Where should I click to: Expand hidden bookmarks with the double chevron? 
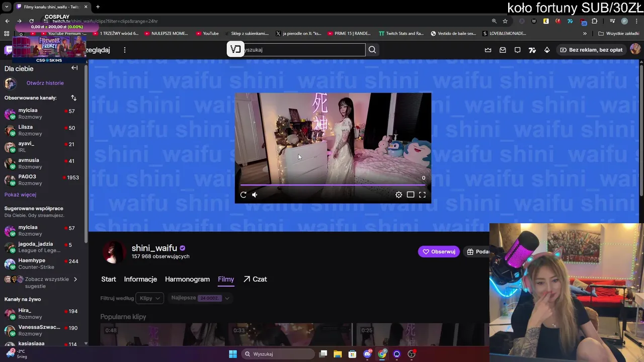[585, 34]
